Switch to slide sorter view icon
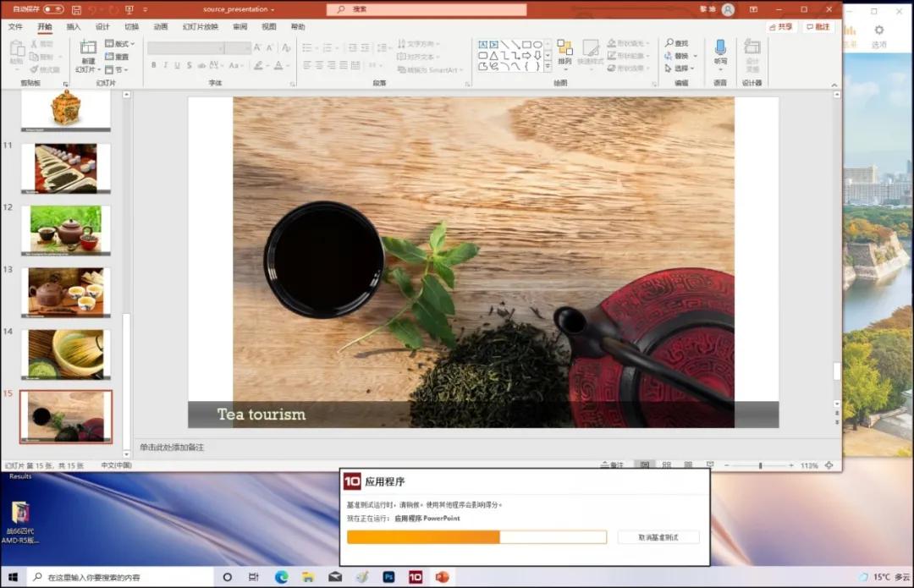The width and height of the screenshot is (914, 588). pyautogui.click(x=666, y=465)
